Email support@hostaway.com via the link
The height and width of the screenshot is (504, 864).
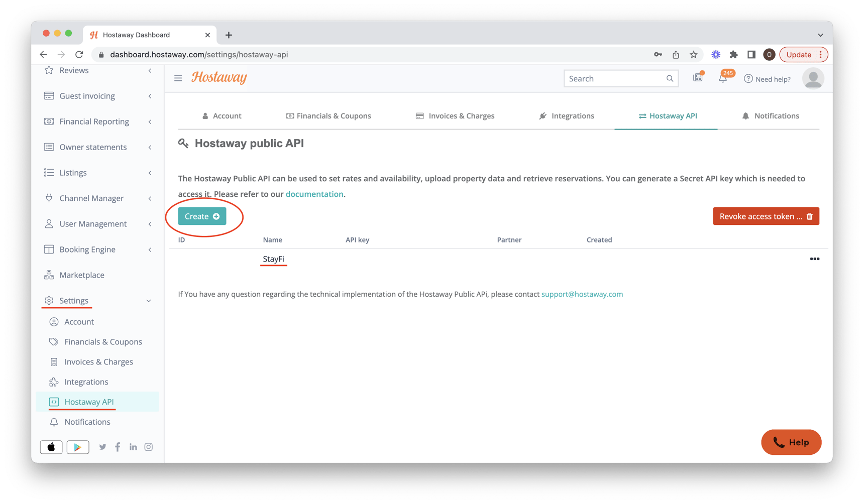pyautogui.click(x=582, y=294)
